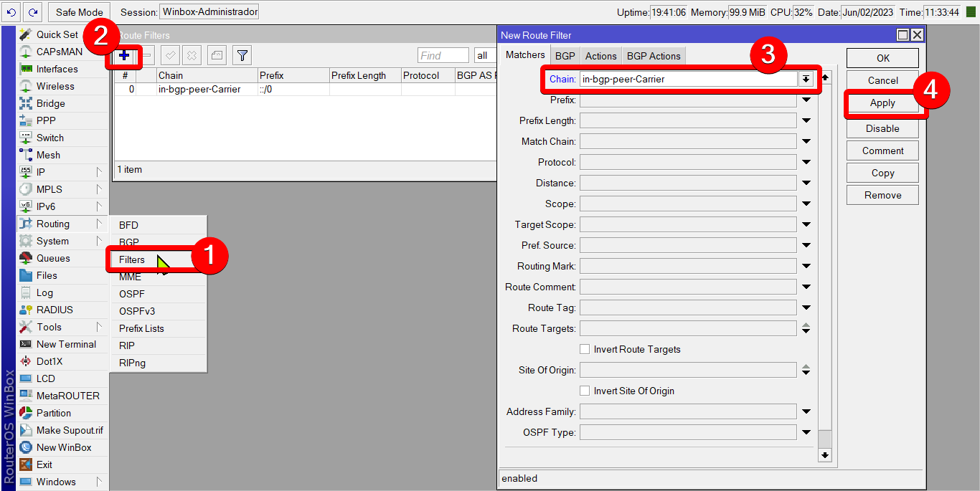Select Prefix Lists in Routing submenu

point(141,328)
